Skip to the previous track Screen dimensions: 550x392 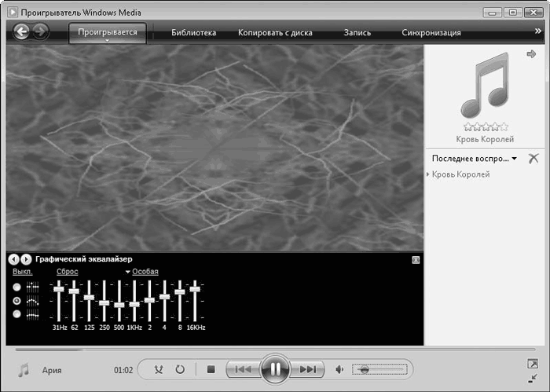click(243, 369)
